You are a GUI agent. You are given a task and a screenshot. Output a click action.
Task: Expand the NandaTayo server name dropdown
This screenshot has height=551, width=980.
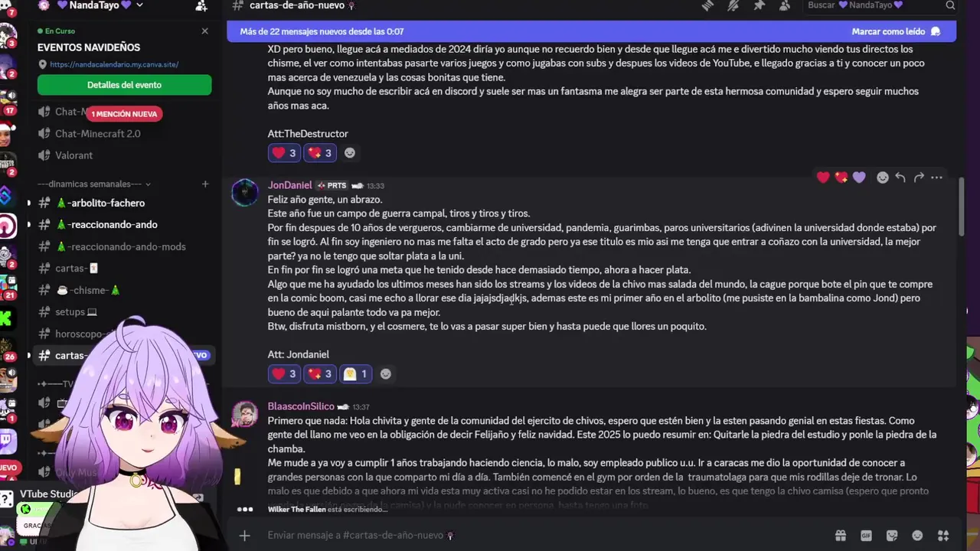coord(101,5)
